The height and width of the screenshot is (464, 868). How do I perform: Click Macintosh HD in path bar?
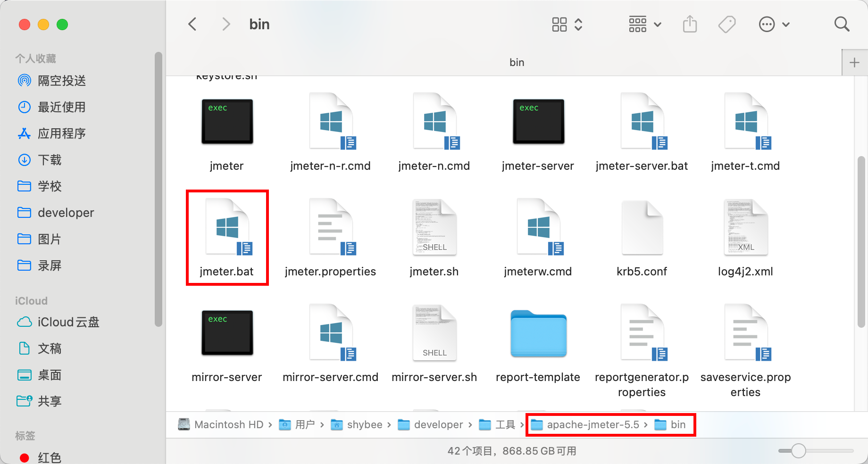click(221, 424)
